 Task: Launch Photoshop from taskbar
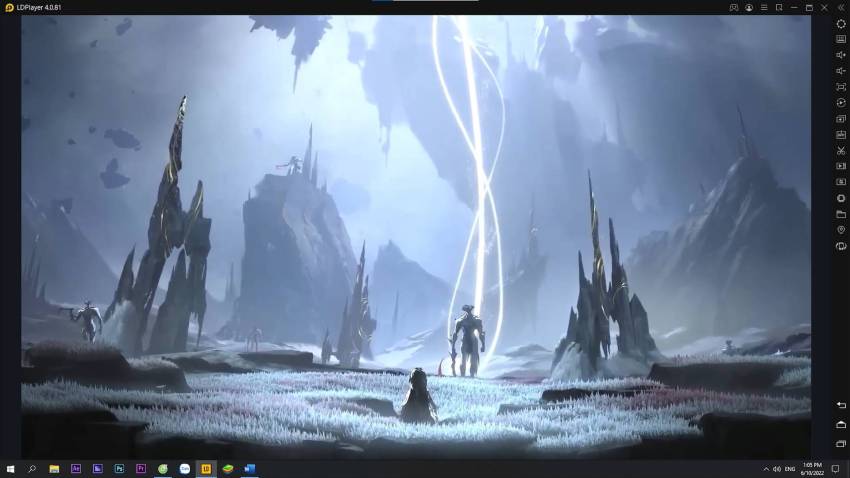coord(119,469)
